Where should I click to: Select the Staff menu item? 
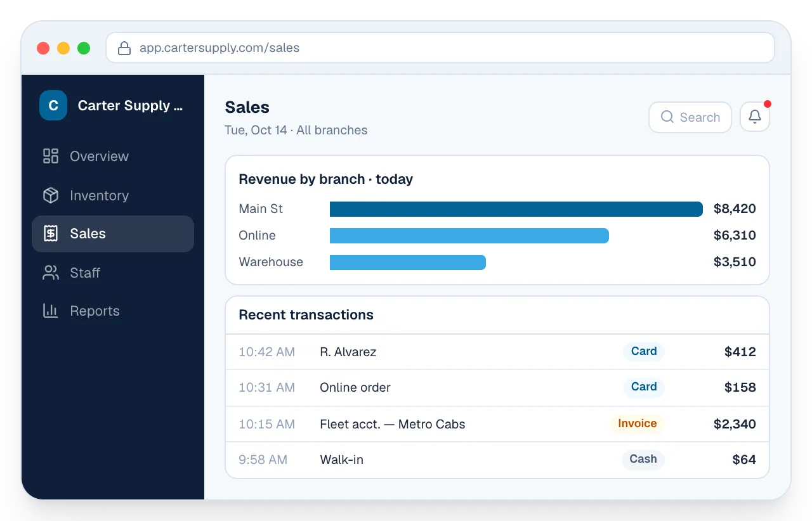pyautogui.click(x=113, y=273)
